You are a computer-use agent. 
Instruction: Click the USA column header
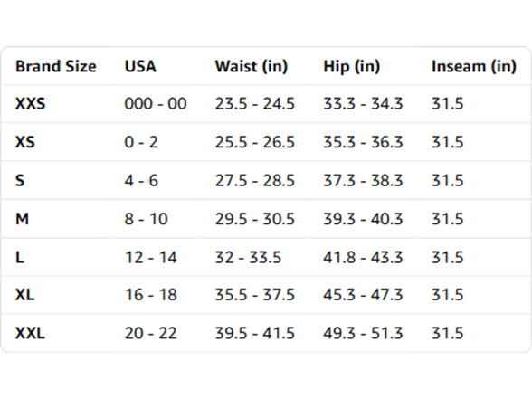[x=140, y=66]
